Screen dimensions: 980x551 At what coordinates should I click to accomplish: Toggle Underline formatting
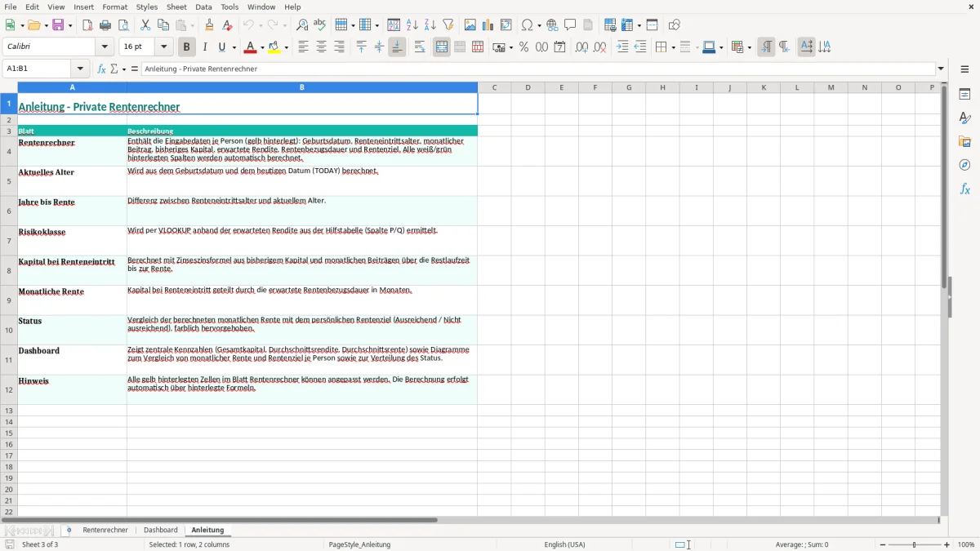coord(222,47)
